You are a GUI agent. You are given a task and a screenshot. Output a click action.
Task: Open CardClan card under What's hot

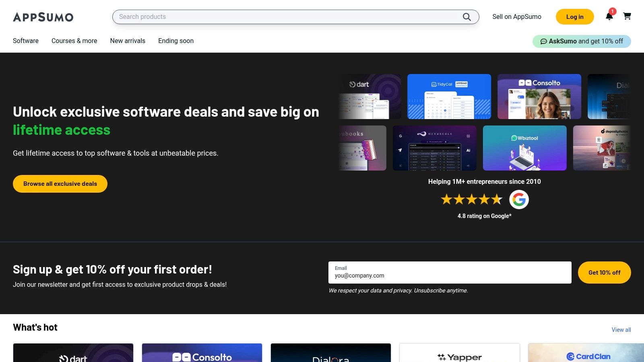[586, 353]
